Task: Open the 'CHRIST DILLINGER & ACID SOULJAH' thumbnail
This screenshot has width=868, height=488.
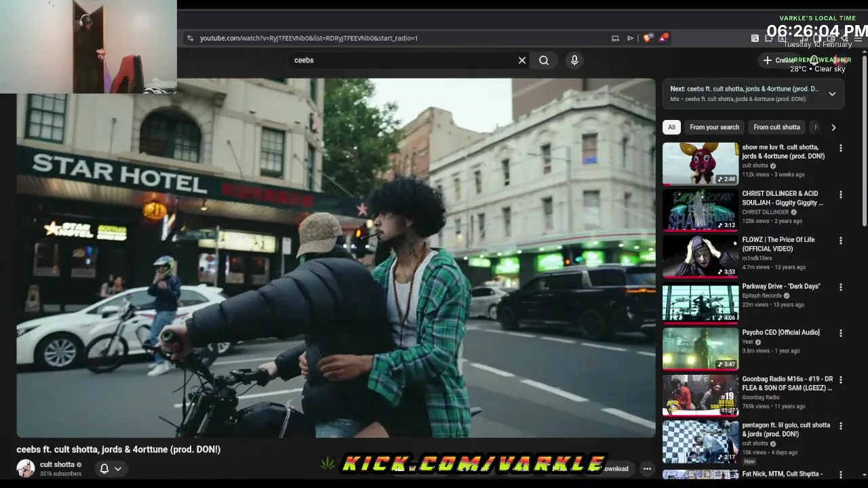Action: click(x=701, y=210)
